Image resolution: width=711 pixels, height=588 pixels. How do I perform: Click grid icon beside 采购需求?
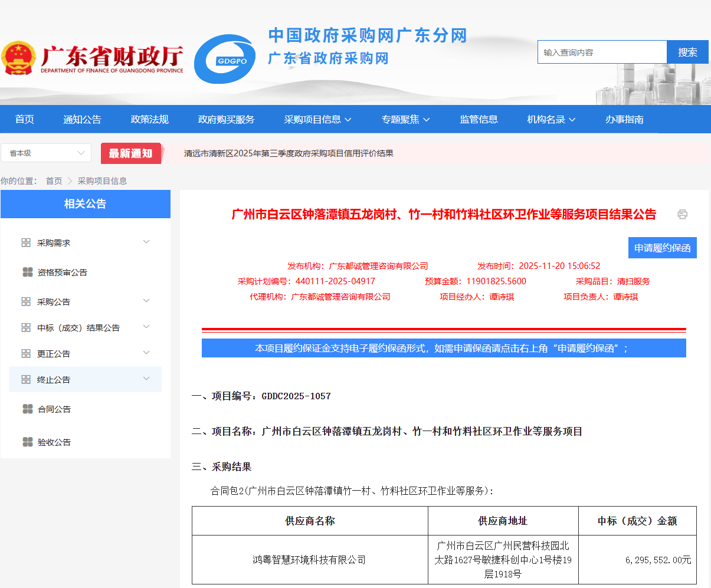pos(26,242)
